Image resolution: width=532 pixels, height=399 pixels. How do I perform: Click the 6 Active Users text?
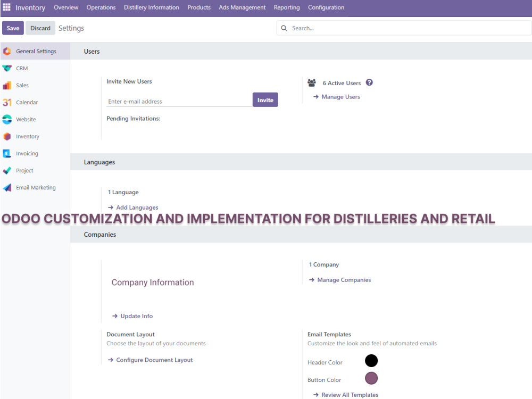tap(342, 83)
